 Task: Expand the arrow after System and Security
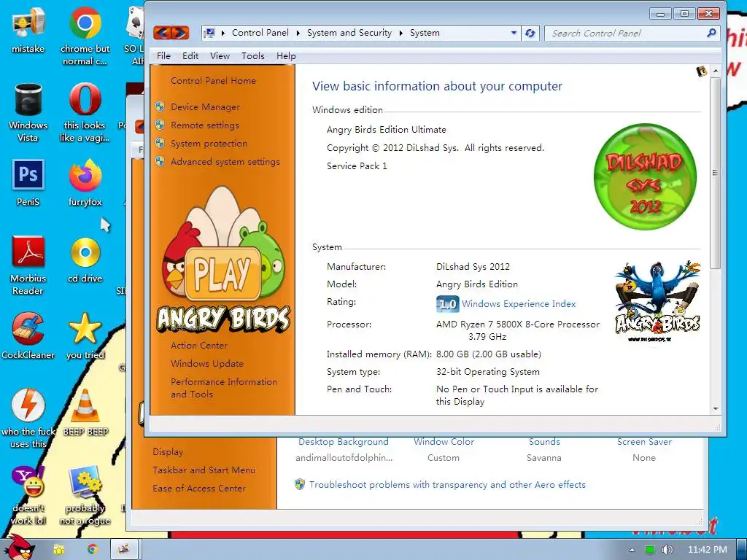[x=400, y=33]
